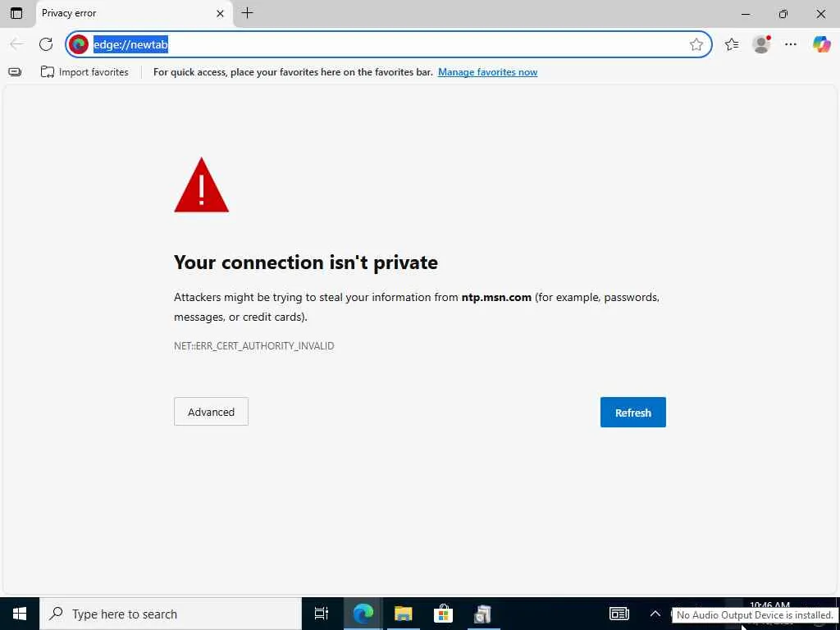Open Copilot from the toolbar

pyautogui.click(x=821, y=44)
